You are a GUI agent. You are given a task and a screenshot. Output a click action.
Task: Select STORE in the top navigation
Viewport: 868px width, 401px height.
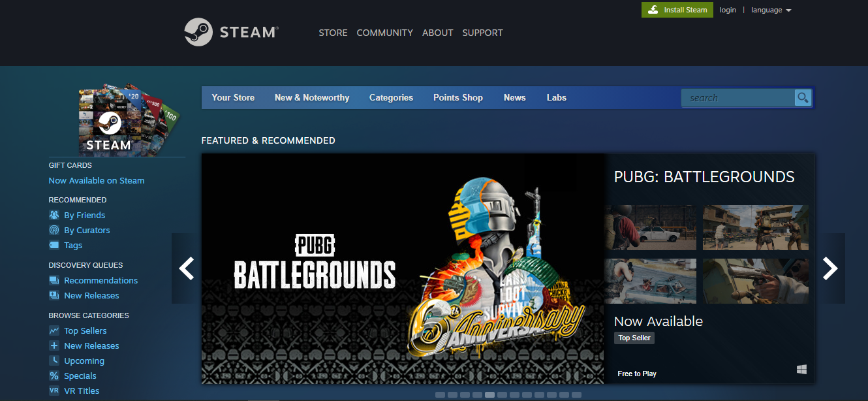(333, 33)
